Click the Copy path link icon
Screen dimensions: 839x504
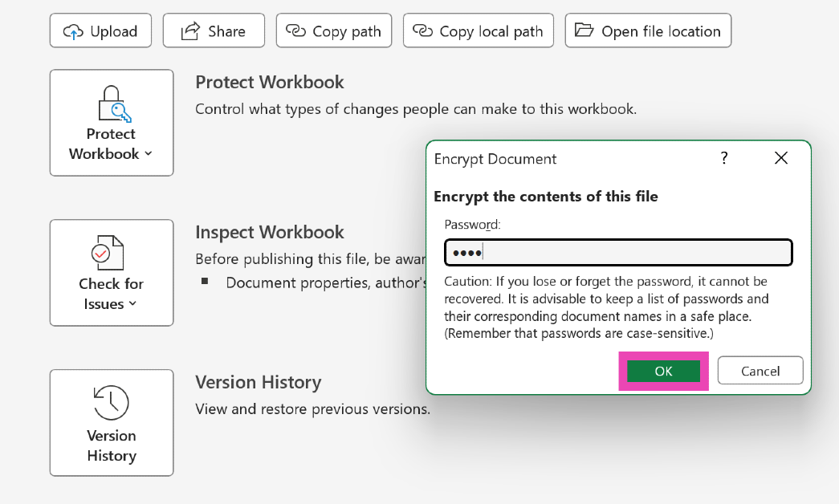[x=296, y=31]
